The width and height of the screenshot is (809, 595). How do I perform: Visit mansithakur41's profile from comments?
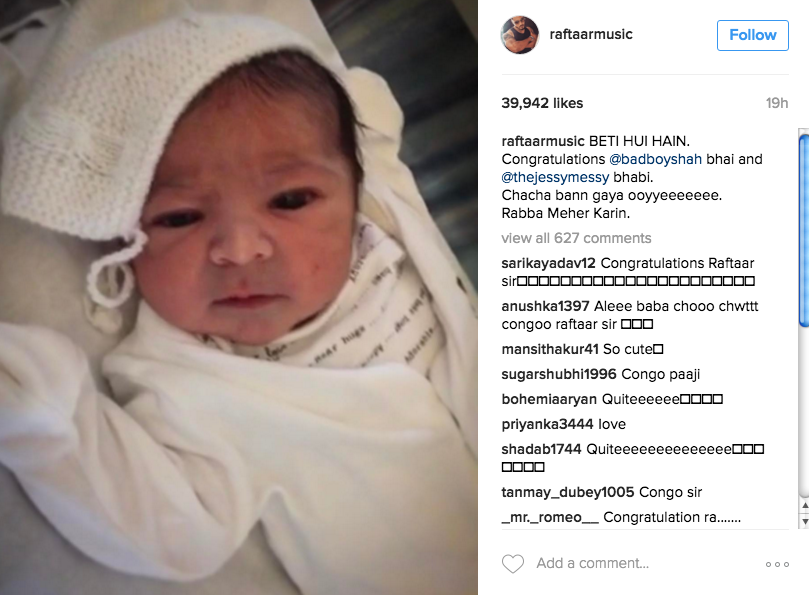pyautogui.click(x=550, y=349)
